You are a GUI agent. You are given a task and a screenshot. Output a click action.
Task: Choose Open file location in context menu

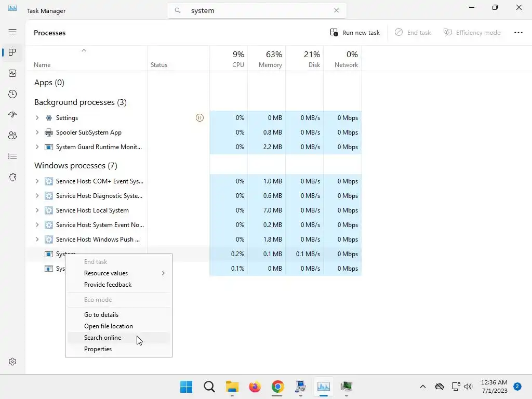click(x=118, y=326)
